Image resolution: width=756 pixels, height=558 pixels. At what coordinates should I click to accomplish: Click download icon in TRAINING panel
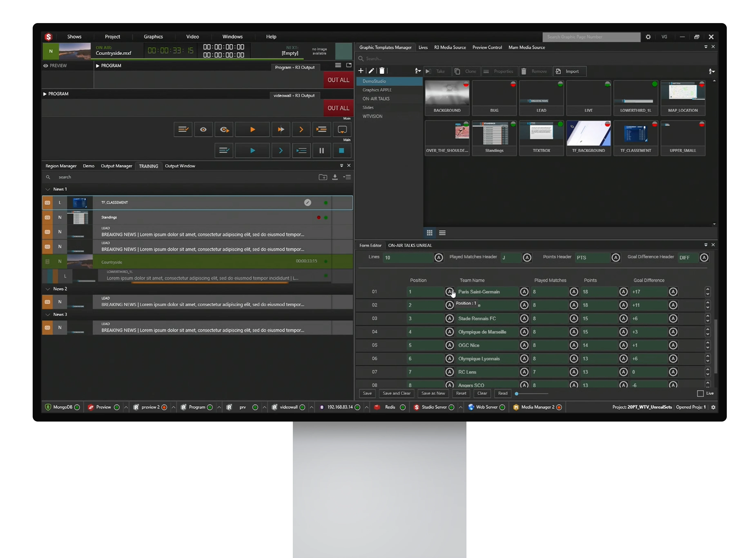pos(335,177)
